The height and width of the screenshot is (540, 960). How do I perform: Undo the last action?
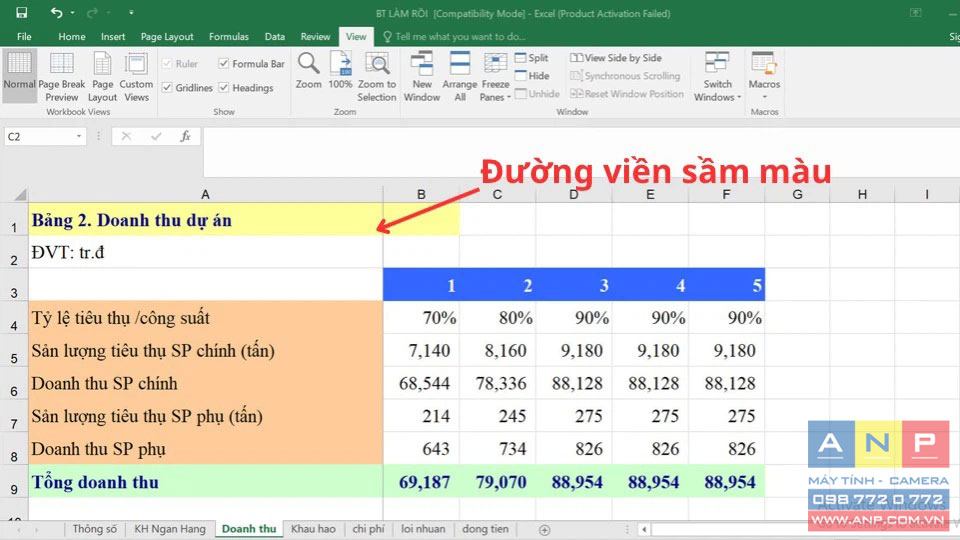point(56,13)
